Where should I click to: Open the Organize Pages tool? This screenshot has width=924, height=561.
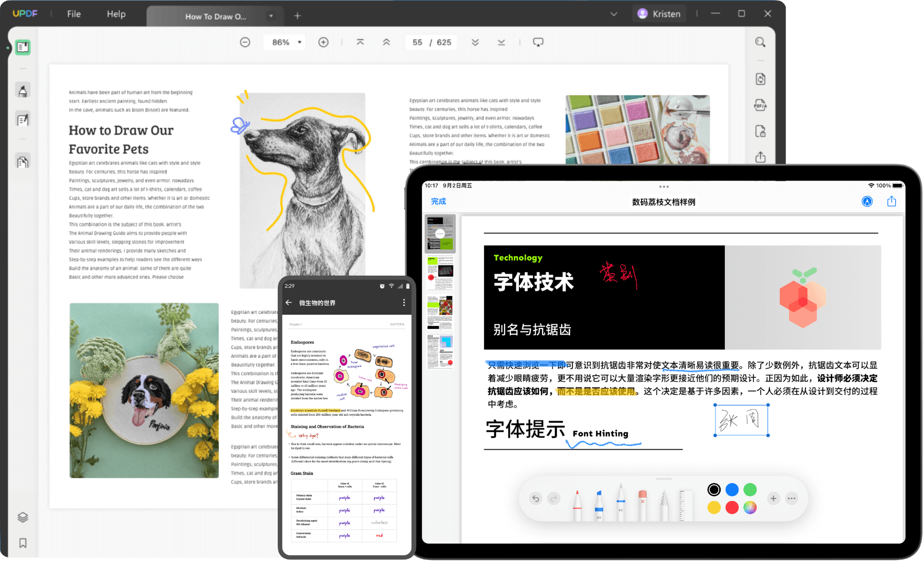pyautogui.click(x=22, y=161)
